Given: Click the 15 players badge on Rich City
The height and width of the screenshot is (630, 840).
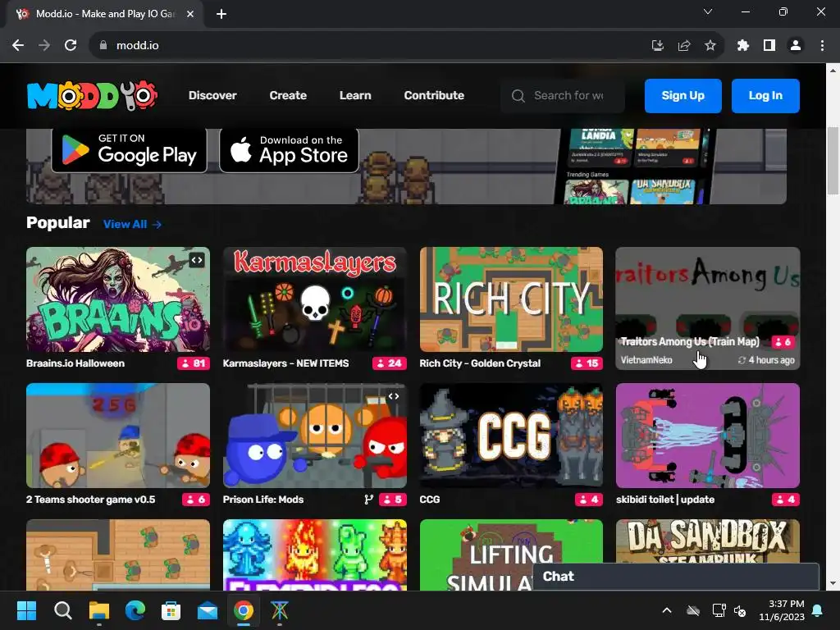Looking at the screenshot, I should pos(587,363).
